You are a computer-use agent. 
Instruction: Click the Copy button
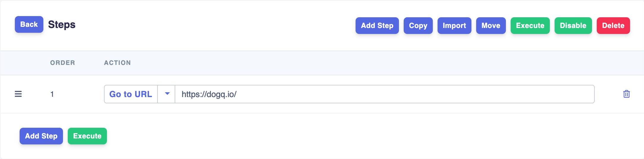[x=418, y=26]
